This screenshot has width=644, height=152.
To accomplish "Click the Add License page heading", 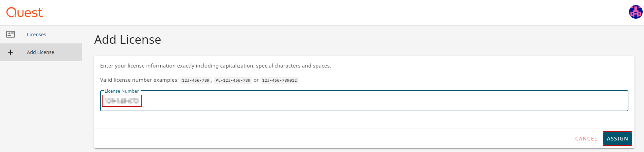I will point(128,40).
